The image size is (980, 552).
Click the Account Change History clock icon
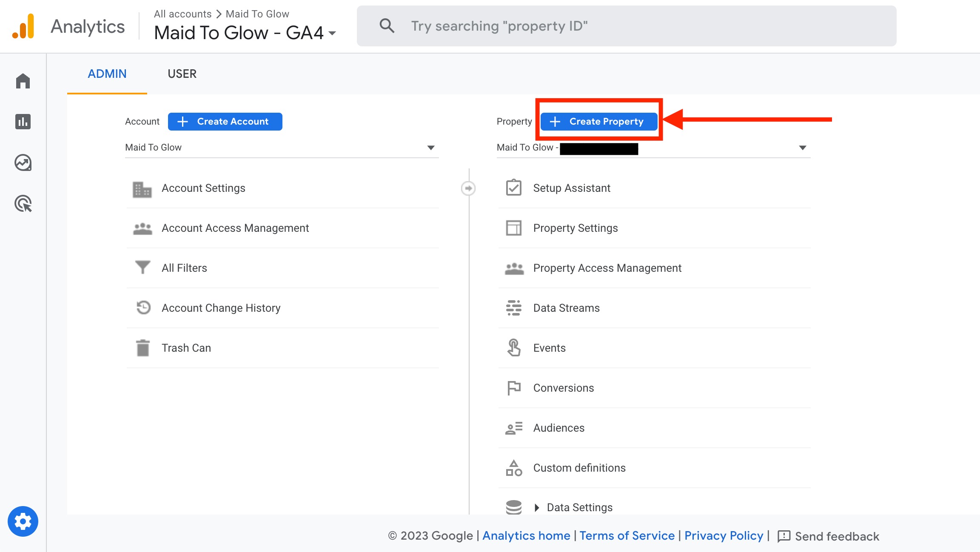click(x=143, y=307)
